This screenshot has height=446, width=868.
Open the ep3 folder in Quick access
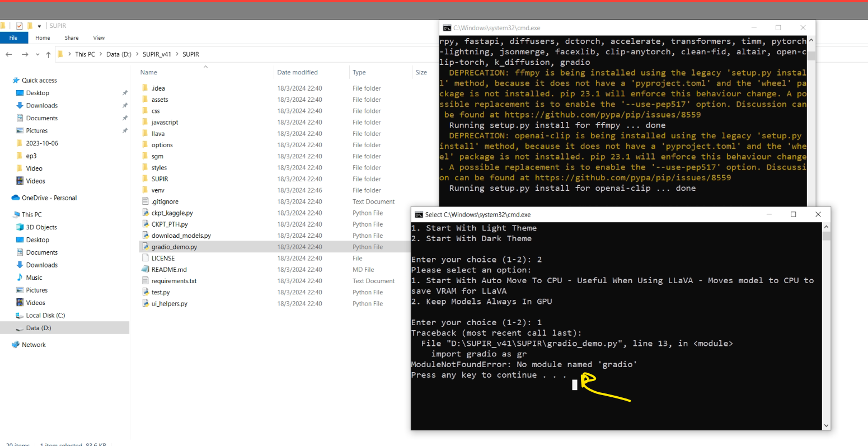pos(31,156)
